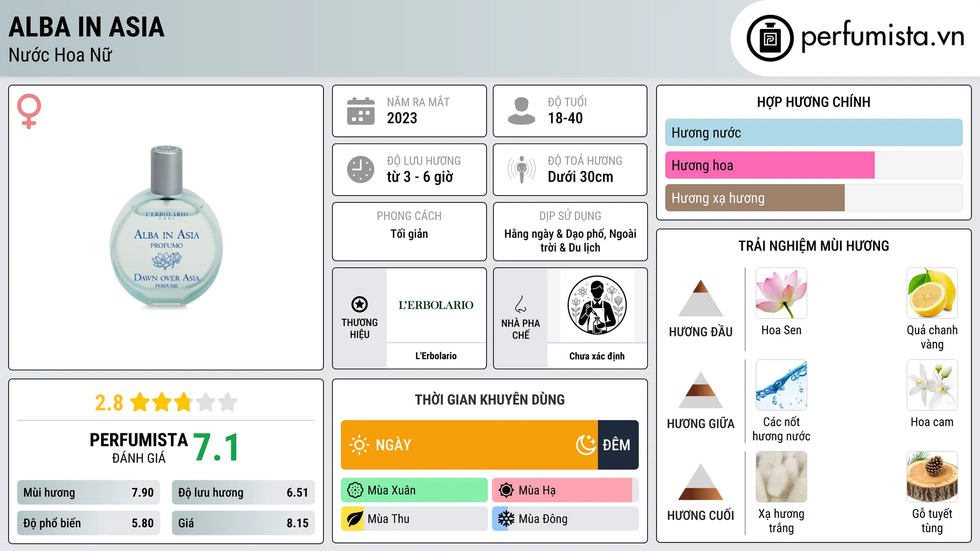Screen dimensions: 980x551
Task: Click the perfumer illustration circle icon
Action: 597,305
